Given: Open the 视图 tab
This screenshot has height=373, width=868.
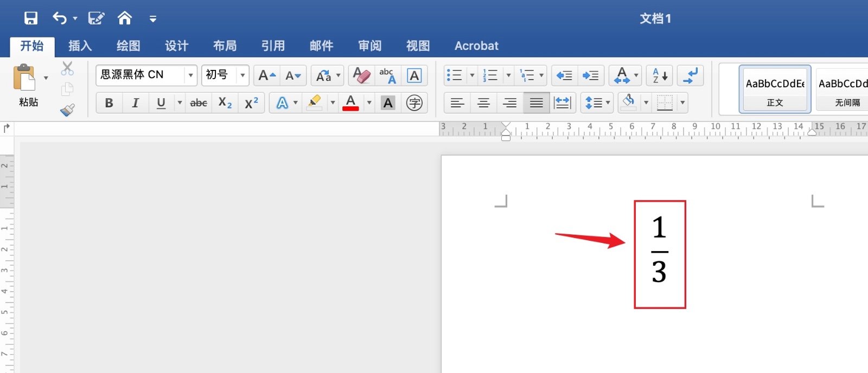Looking at the screenshot, I should pos(418,46).
